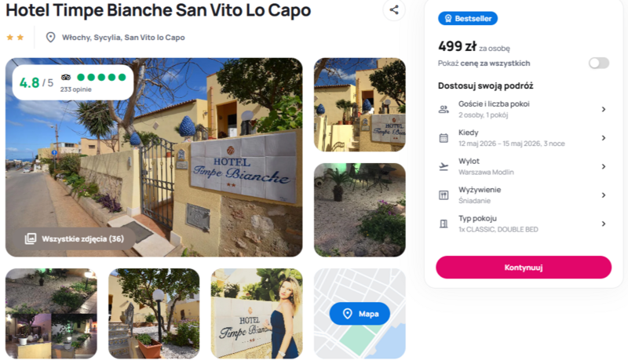This screenshot has width=628, height=364.
Task: Toggle Pokaż cenę za wszystkich switch
Action: [x=599, y=64]
